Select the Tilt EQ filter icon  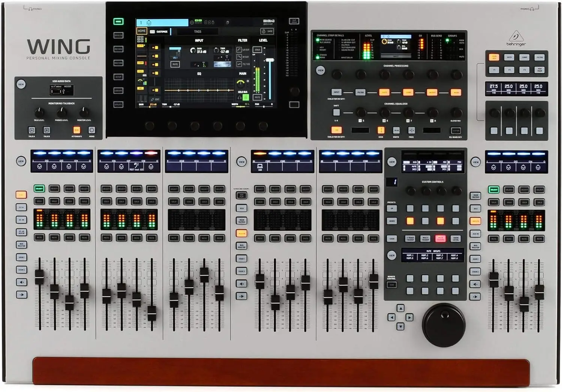point(239,64)
